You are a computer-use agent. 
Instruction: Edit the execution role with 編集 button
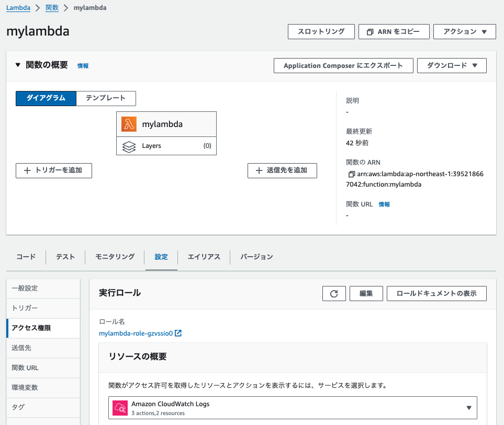pos(366,293)
